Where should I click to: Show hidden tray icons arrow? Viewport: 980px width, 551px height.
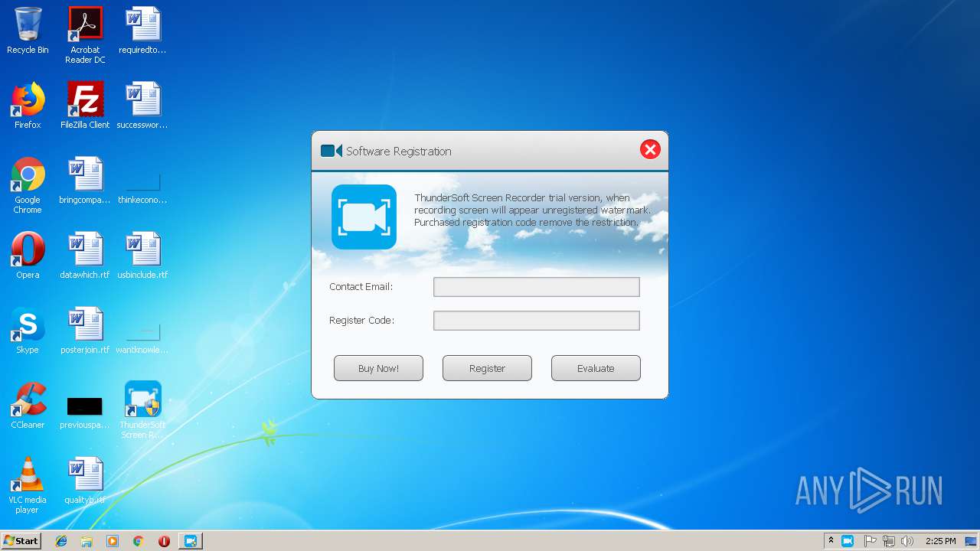coord(831,541)
